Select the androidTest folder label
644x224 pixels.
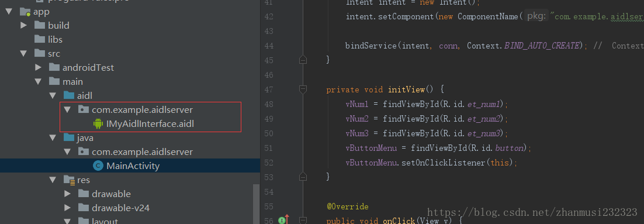tap(88, 67)
